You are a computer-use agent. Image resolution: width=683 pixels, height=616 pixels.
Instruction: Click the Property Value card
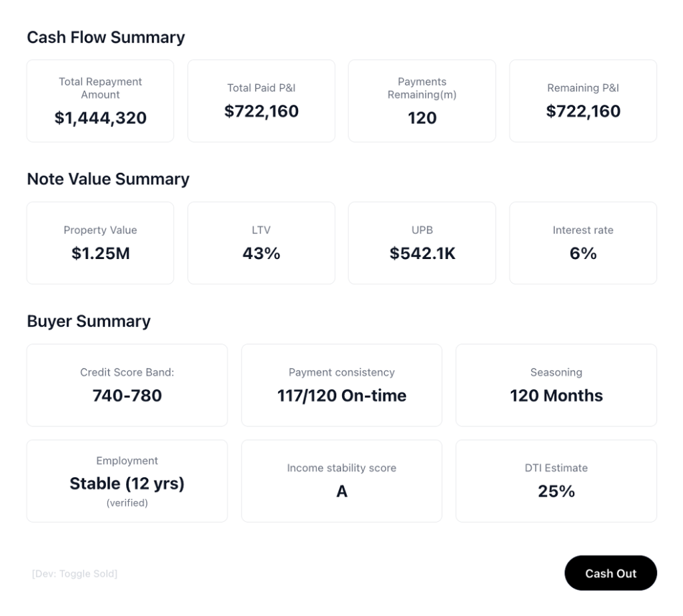click(x=99, y=242)
